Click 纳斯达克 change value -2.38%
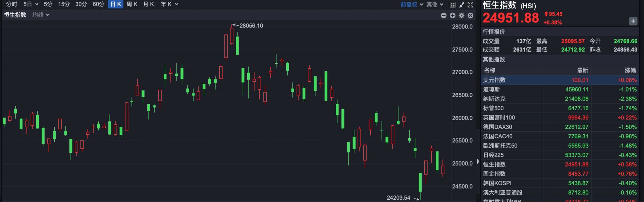Screen dimensions: 644x202 pyautogui.click(x=627, y=99)
